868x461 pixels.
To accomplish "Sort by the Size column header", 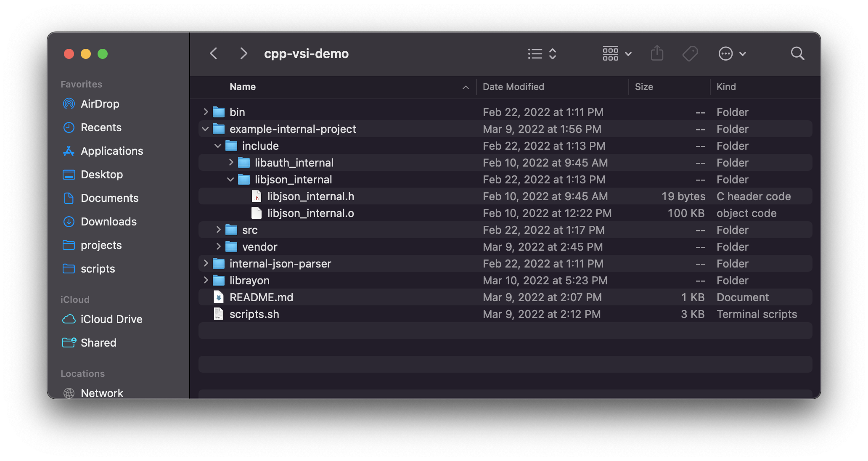I will [x=644, y=87].
